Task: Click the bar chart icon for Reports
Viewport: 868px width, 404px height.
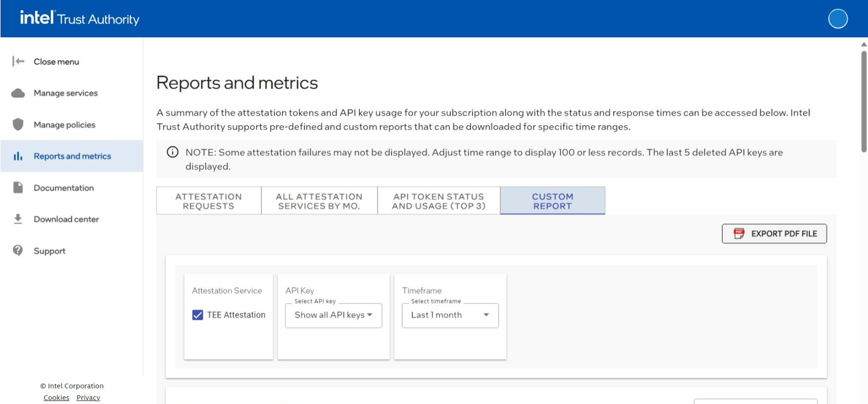Action: tap(18, 156)
